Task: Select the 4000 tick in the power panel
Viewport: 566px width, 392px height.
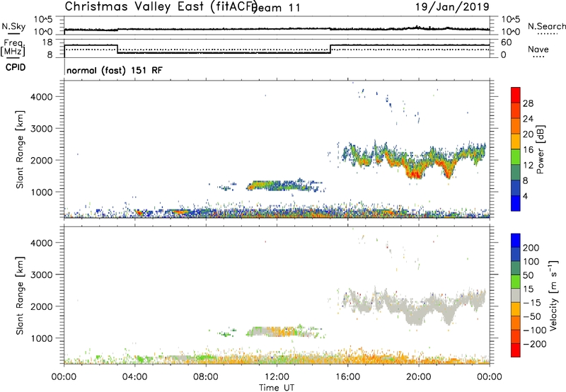Action: click(x=42, y=97)
